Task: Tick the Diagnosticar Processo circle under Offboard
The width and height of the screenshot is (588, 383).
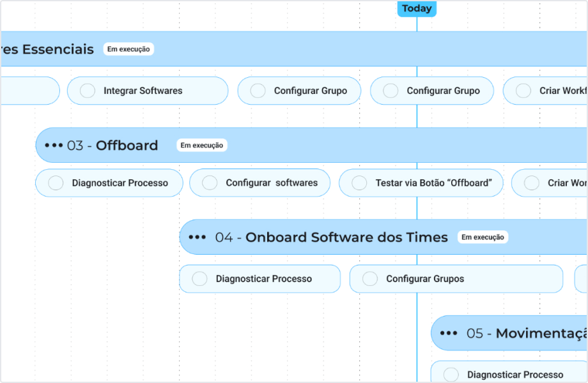Action: (56, 183)
